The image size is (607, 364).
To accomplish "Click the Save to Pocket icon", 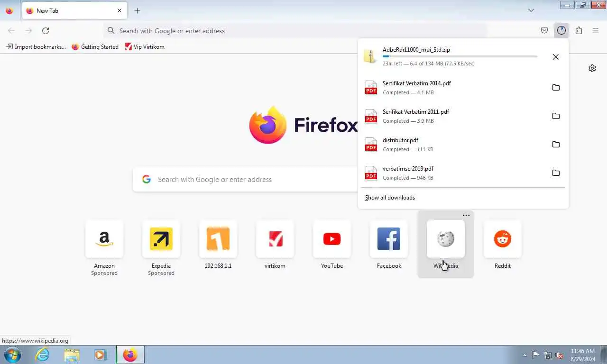I will click(x=544, y=30).
